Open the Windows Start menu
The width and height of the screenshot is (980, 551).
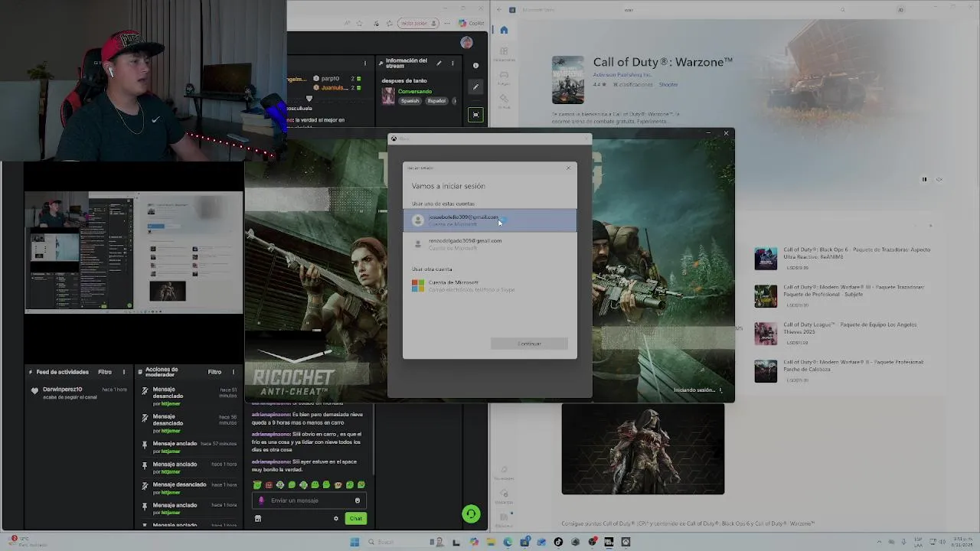354,543
